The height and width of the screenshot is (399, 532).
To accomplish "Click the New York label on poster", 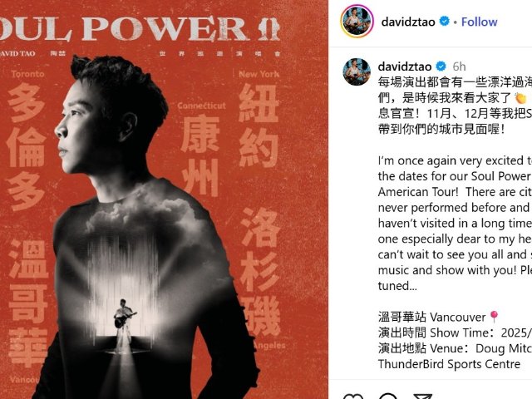I will [259, 74].
